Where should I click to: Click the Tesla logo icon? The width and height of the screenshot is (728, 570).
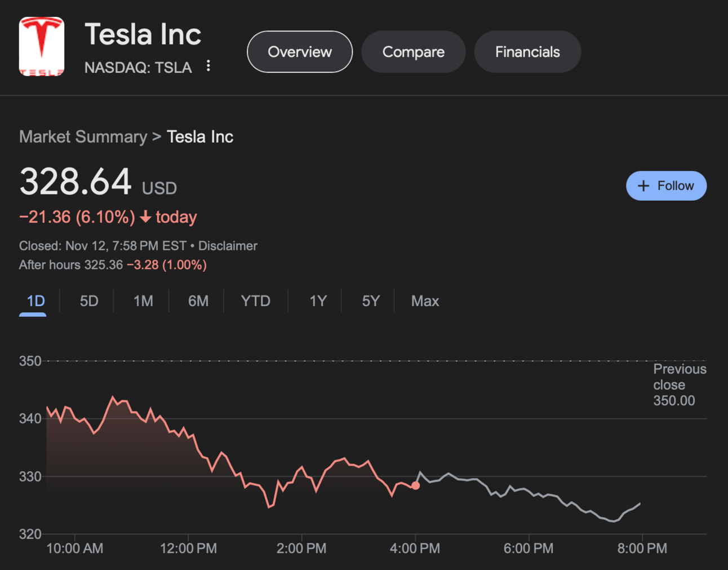point(42,47)
